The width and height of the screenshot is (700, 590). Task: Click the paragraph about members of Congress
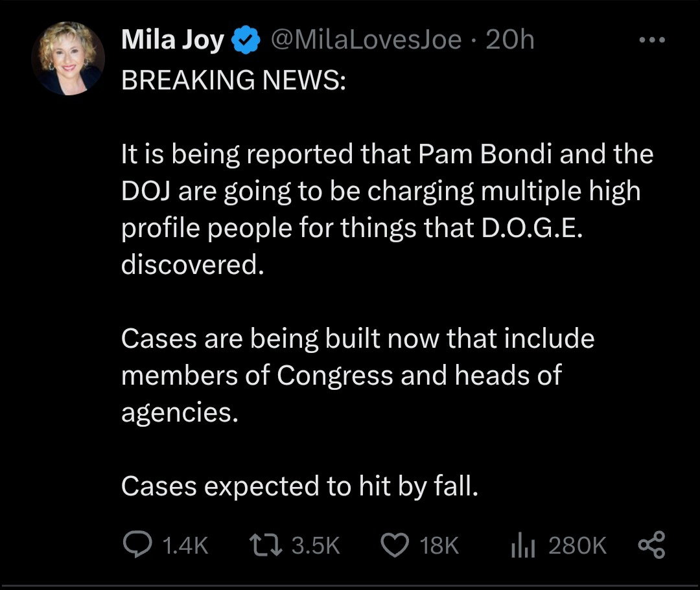tap(358, 376)
